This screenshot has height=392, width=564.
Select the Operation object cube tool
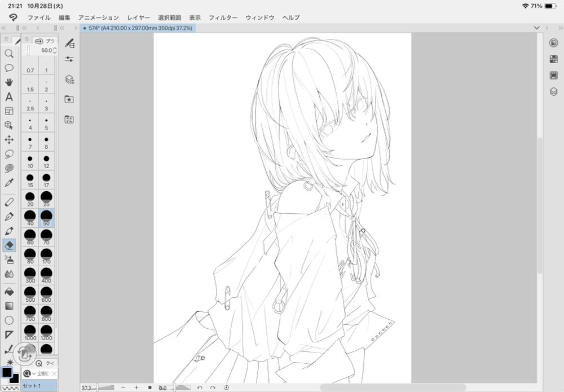pos(9,125)
